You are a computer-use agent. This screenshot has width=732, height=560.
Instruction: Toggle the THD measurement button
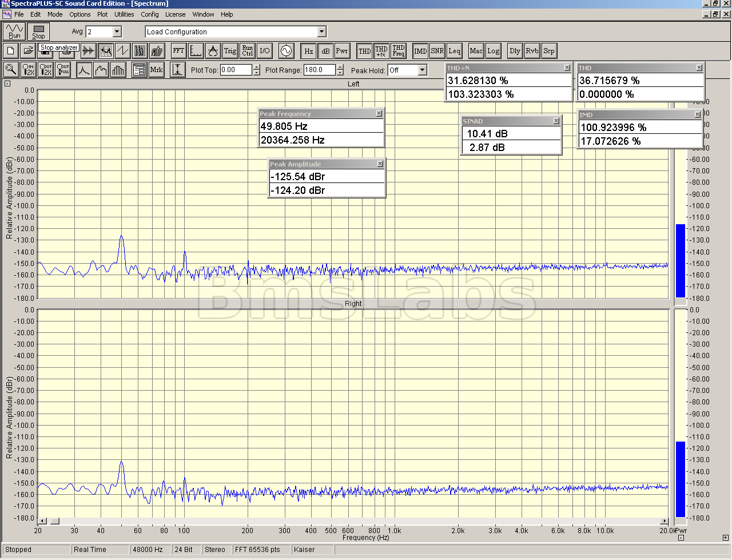coord(364,51)
